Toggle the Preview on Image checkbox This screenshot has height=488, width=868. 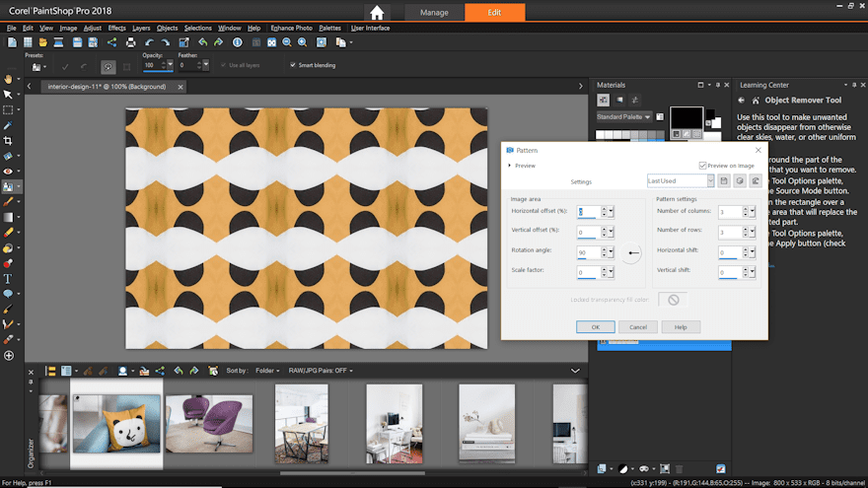702,166
